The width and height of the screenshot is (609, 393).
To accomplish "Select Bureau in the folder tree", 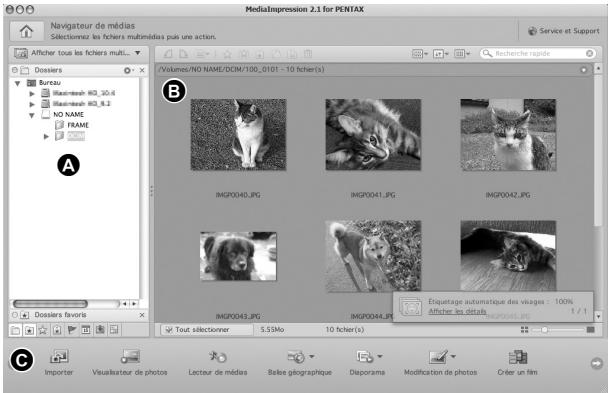I will click(x=44, y=83).
